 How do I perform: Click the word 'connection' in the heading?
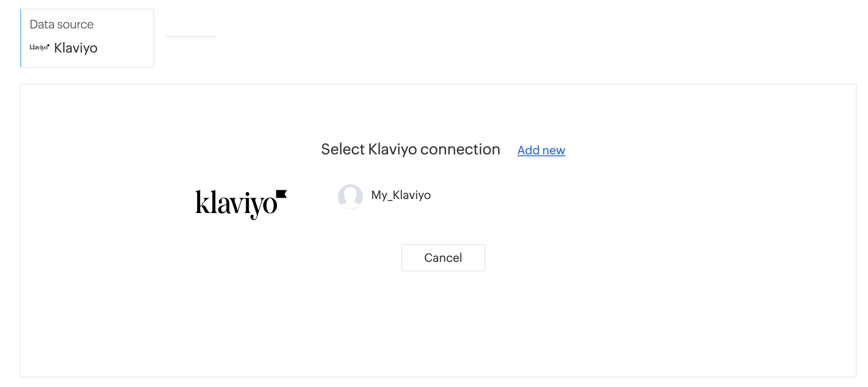pyautogui.click(x=460, y=149)
